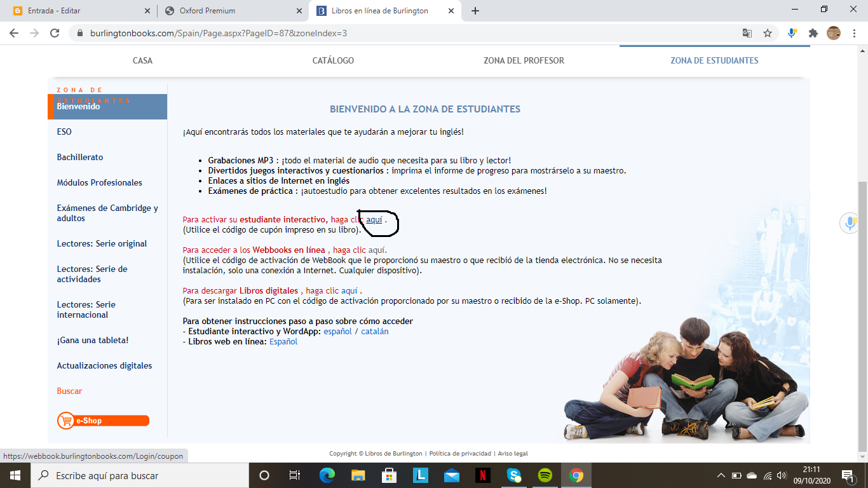Open español instructions for Estudiante interactivo
Image resolution: width=868 pixels, height=488 pixels.
pos(337,331)
